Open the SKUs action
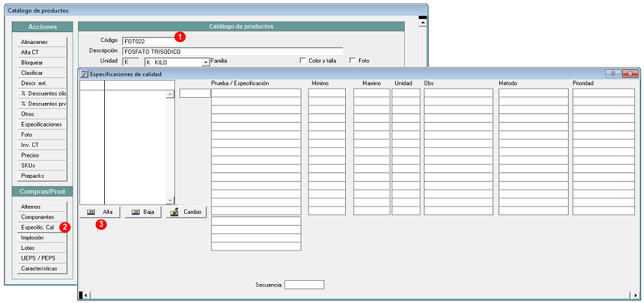 pos(43,165)
